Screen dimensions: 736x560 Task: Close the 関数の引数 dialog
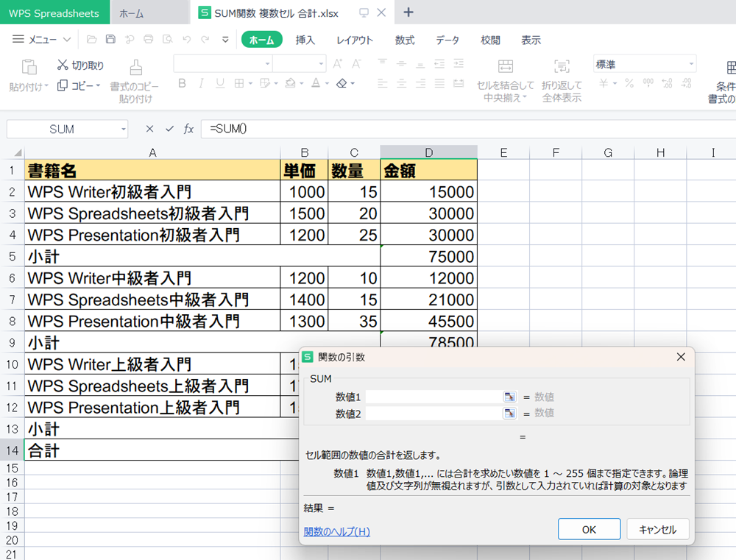pyautogui.click(x=681, y=357)
